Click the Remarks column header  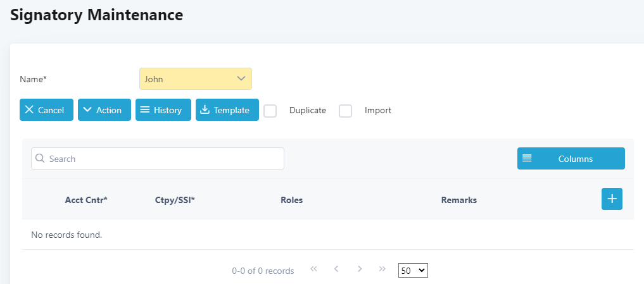pos(458,201)
